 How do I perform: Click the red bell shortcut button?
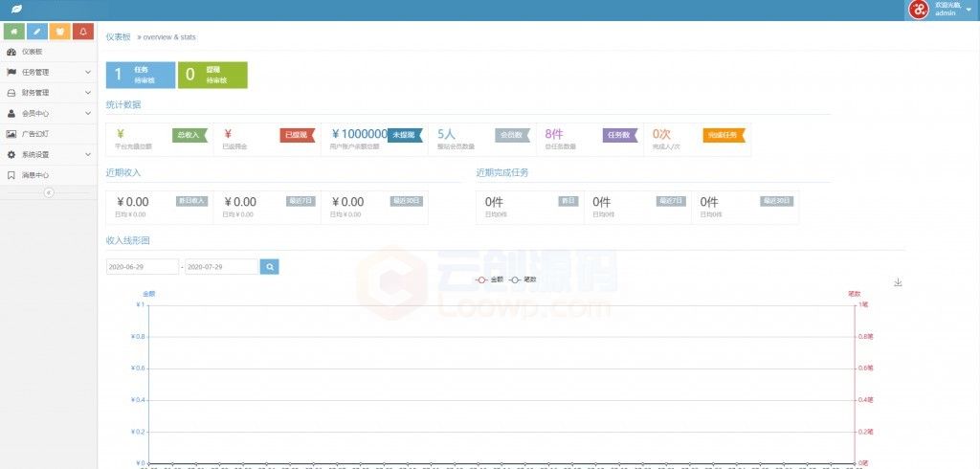(x=83, y=31)
